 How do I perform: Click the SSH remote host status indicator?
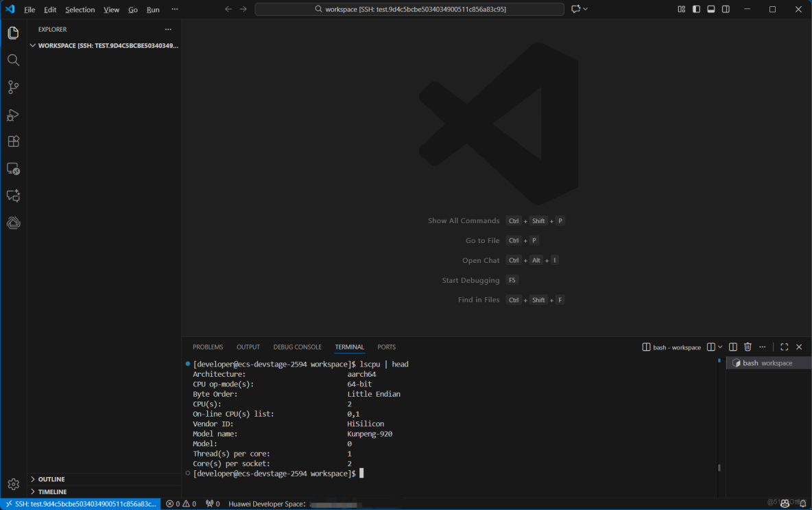(81, 504)
